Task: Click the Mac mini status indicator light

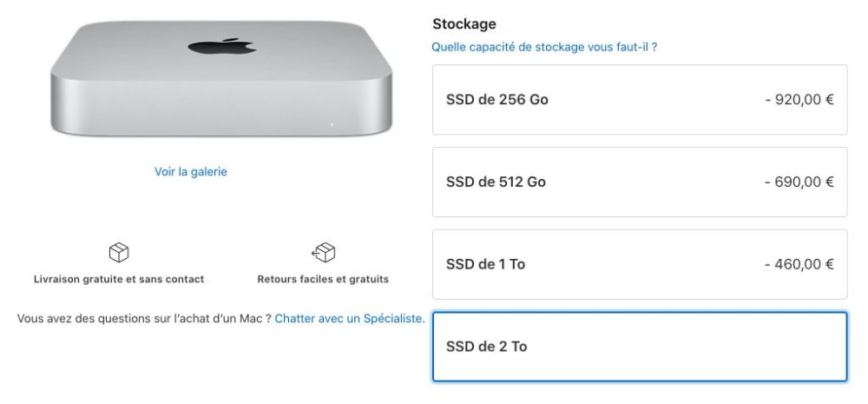Action: (x=332, y=123)
